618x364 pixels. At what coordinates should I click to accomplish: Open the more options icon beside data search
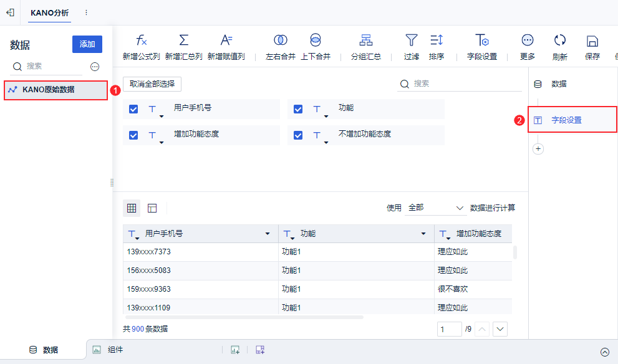click(95, 67)
